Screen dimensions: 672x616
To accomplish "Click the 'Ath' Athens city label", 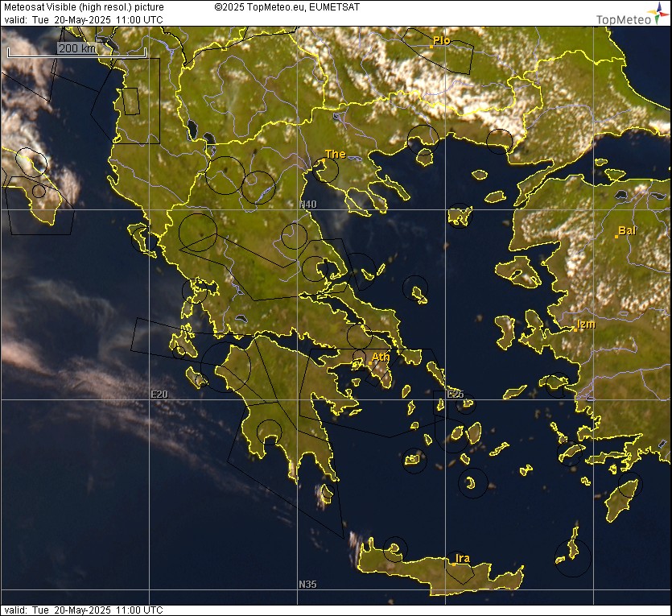I will click(381, 357).
